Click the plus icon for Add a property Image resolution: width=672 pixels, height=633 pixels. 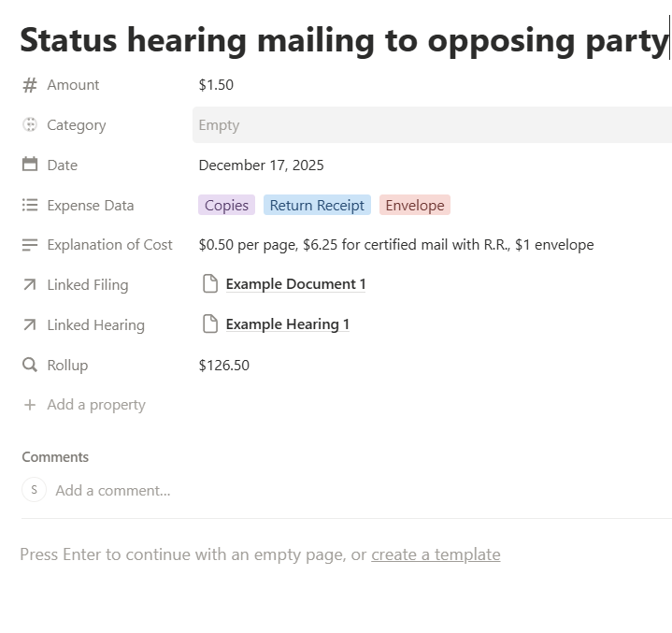coord(30,405)
